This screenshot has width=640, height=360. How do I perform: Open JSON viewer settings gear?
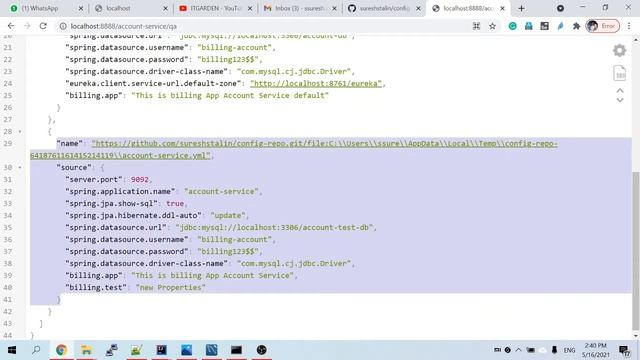pyautogui.click(x=620, y=50)
